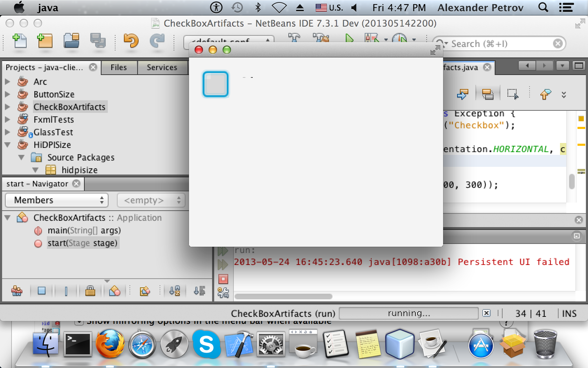Click the Redo arrow in toolbar
Viewport: 588px width, 368px height.
tap(157, 41)
